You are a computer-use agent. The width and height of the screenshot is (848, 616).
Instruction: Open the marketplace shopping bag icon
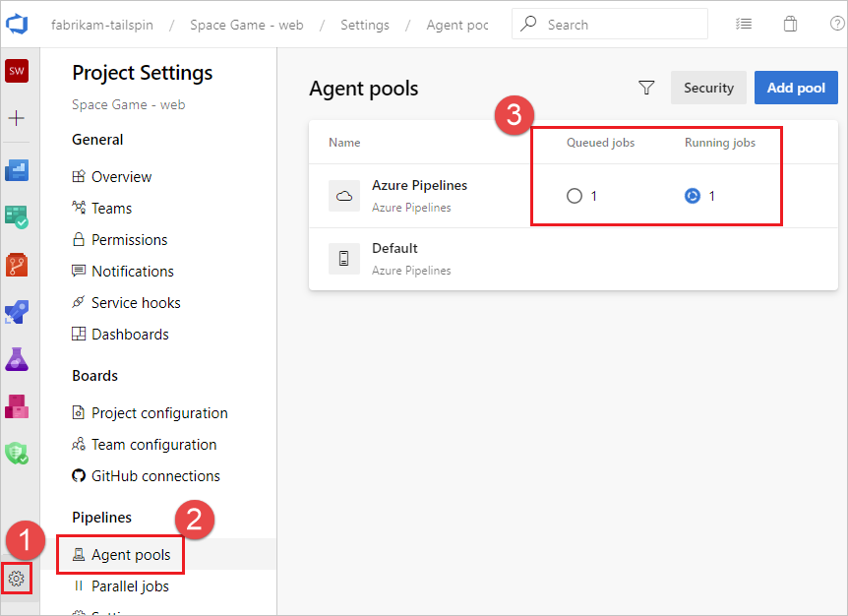click(x=790, y=24)
